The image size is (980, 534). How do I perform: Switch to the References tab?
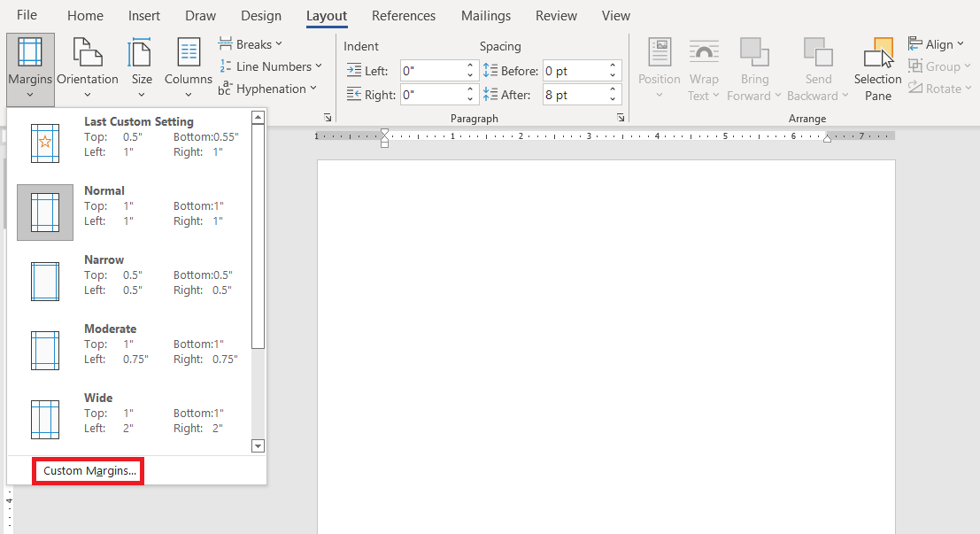404,16
